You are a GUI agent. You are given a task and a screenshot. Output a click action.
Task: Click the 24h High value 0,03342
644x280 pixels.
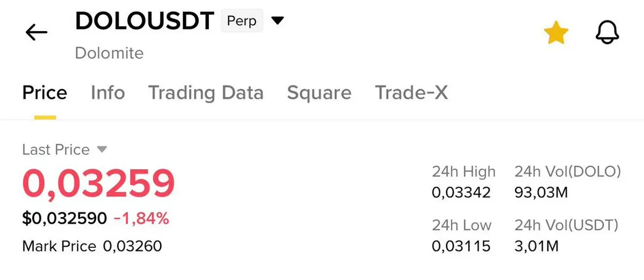pyautogui.click(x=461, y=192)
